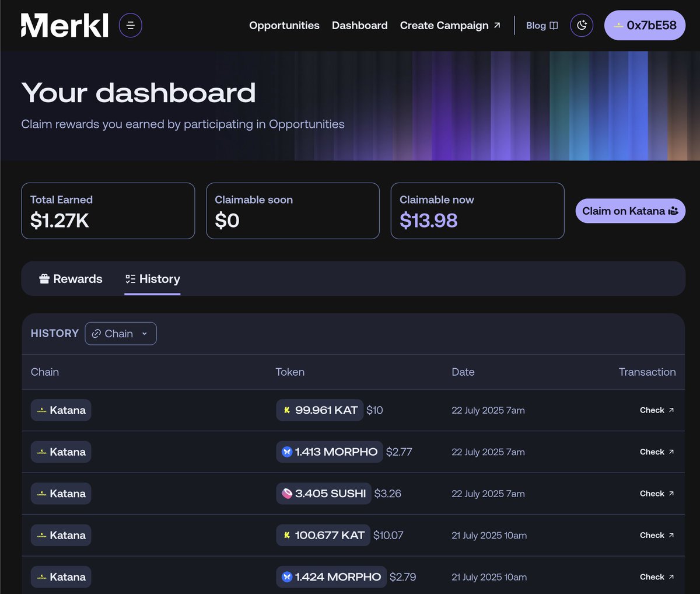Click the 1.413 MORPHO token badge
700x594 pixels.
pos(330,452)
